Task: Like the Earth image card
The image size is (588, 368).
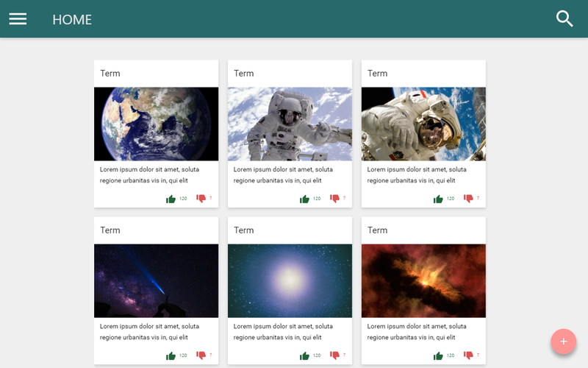Action: click(171, 199)
